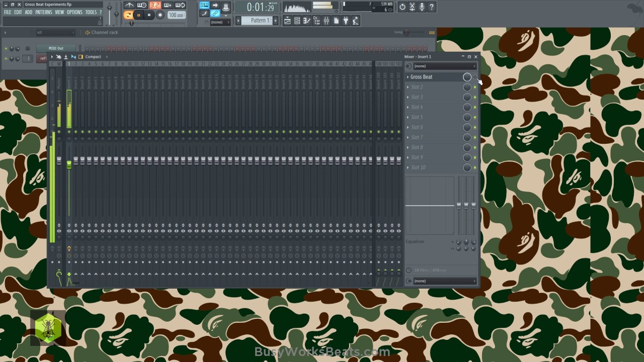Click the multilink controllers icon
This screenshot has height=362, width=644.
(215, 13)
